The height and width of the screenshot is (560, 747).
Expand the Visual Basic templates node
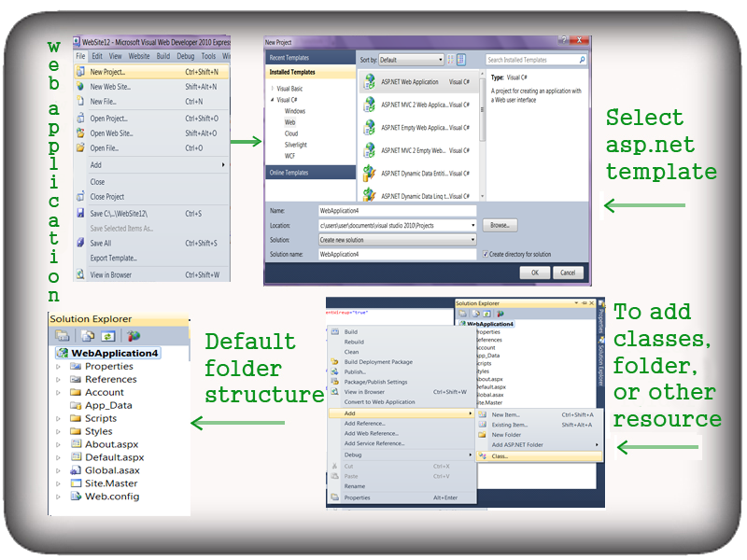pos(274,90)
